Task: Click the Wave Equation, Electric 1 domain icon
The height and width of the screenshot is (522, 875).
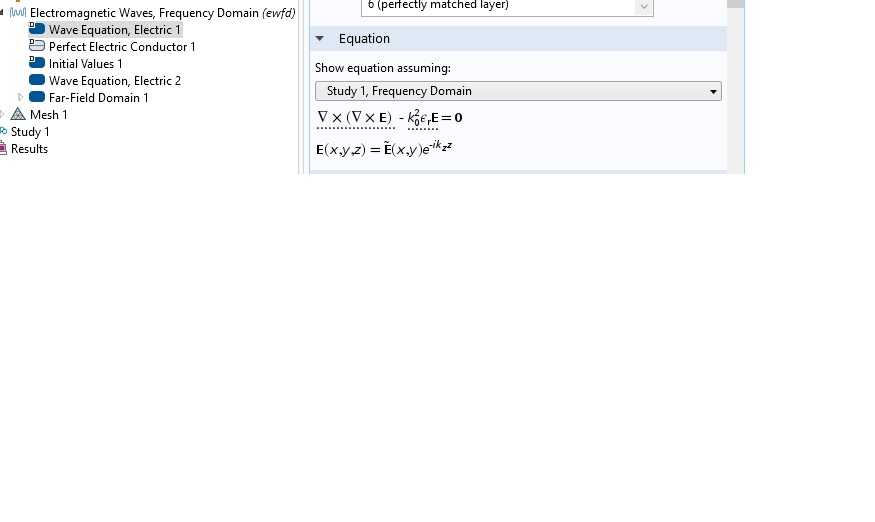Action: pos(37,29)
